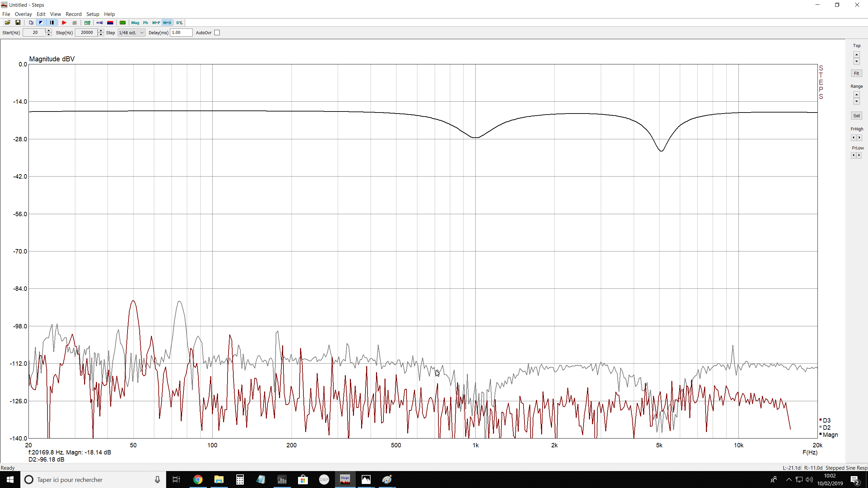Click the Paint palette taskbar icon
The image size is (868, 488).
click(x=387, y=480)
